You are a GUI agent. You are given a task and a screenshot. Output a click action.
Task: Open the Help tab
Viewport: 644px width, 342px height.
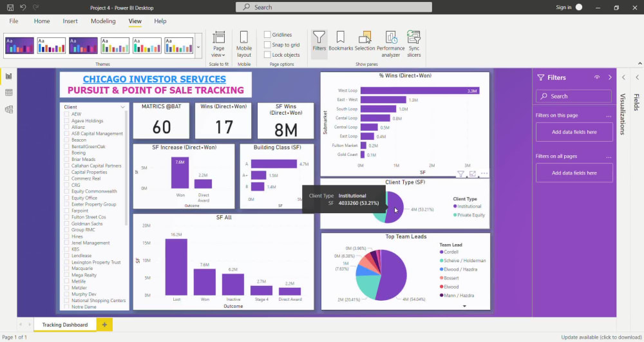pyautogui.click(x=160, y=21)
